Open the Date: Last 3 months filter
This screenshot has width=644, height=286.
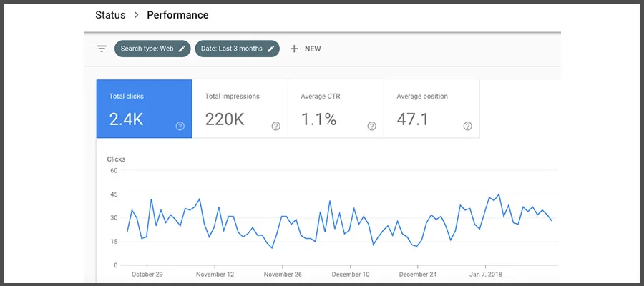(x=231, y=49)
